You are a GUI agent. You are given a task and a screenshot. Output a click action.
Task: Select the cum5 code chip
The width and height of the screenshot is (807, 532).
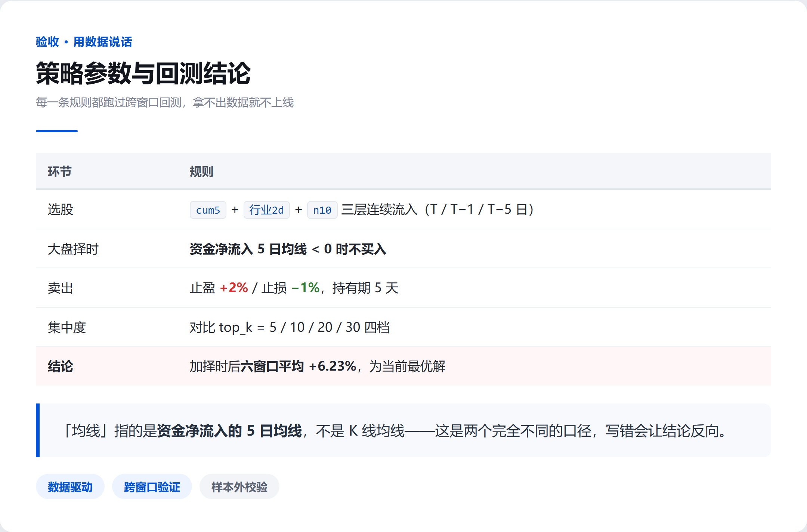[x=208, y=210]
